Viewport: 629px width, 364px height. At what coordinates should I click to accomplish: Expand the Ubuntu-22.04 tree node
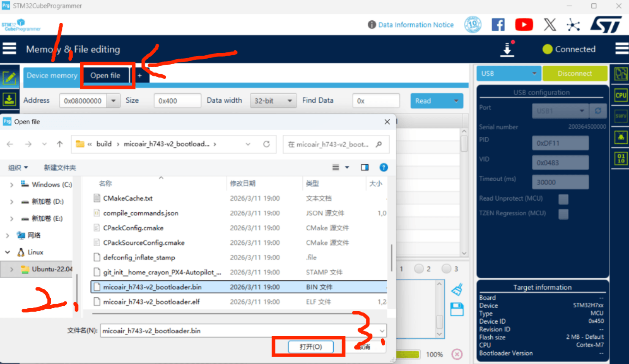point(11,269)
